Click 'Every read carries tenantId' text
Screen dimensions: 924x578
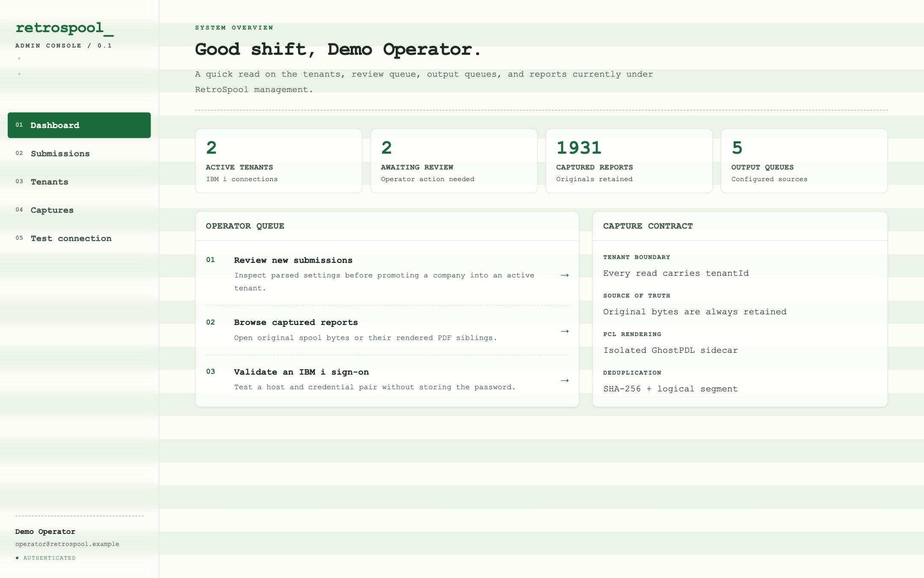pyautogui.click(x=676, y=273)
